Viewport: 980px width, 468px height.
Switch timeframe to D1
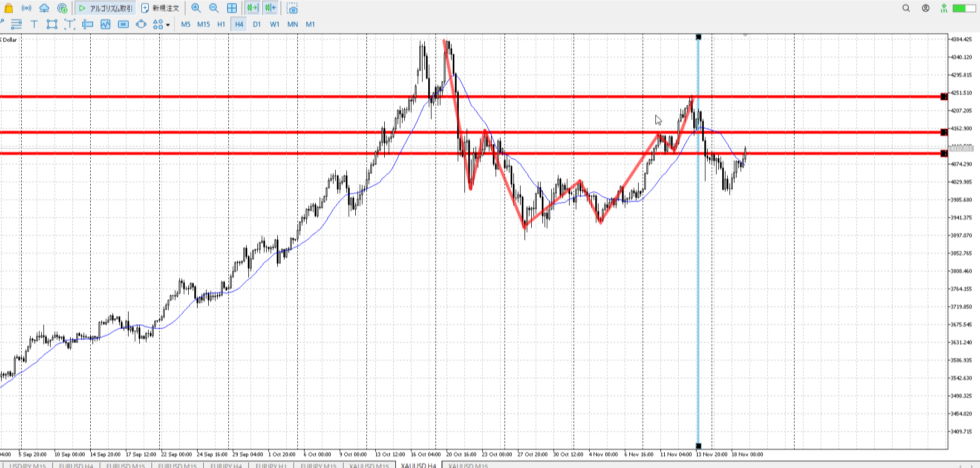click(x=257, y=24)
